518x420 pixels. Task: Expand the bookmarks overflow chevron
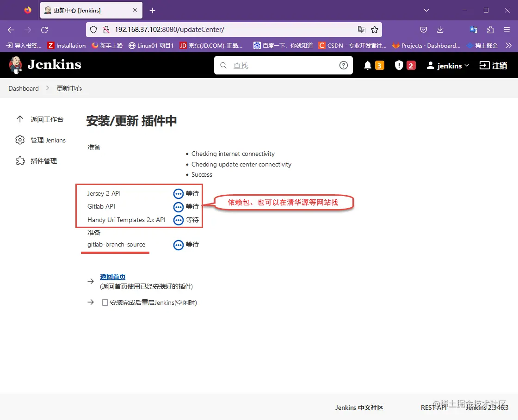[x=509, y=45]
